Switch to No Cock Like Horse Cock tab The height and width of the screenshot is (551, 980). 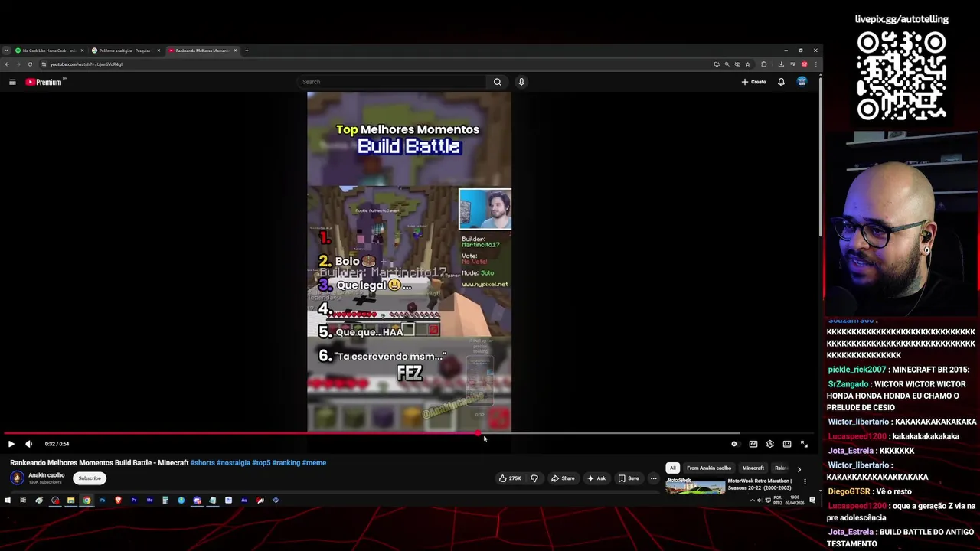pyautogui.click(x=49, y=51)
